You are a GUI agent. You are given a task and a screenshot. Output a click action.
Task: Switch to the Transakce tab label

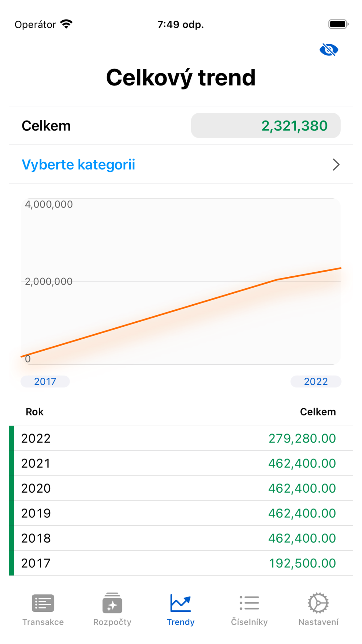(43, 622)
